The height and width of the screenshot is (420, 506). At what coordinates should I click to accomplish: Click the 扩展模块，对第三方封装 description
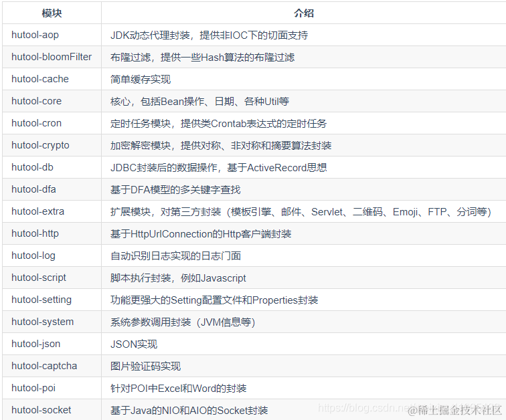[301, 212]
